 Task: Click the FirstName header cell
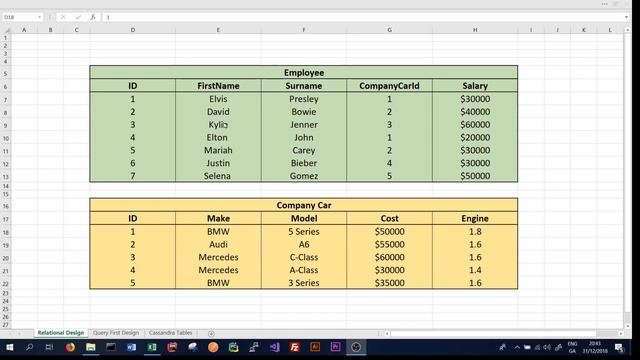click(x=218, y=86)
